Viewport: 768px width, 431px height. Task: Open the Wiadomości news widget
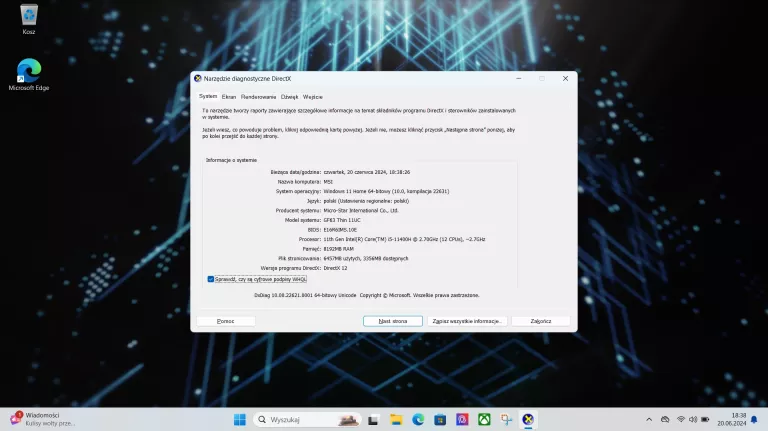click(x=42, y=419)
